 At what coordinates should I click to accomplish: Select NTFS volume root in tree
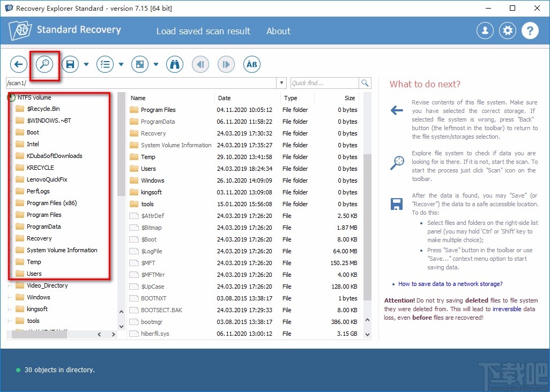pyautogui.click(x=34, y=97)
